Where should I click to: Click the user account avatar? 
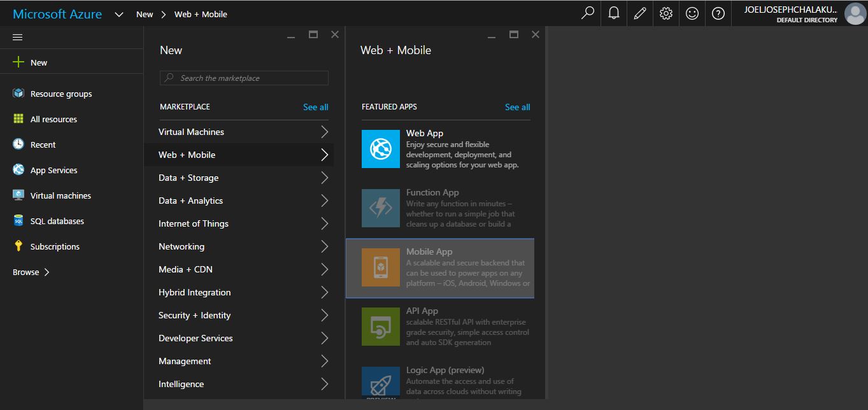(855, 13)
